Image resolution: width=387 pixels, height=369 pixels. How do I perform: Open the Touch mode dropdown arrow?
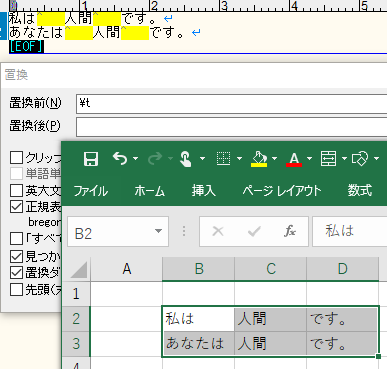click(202, 159)
